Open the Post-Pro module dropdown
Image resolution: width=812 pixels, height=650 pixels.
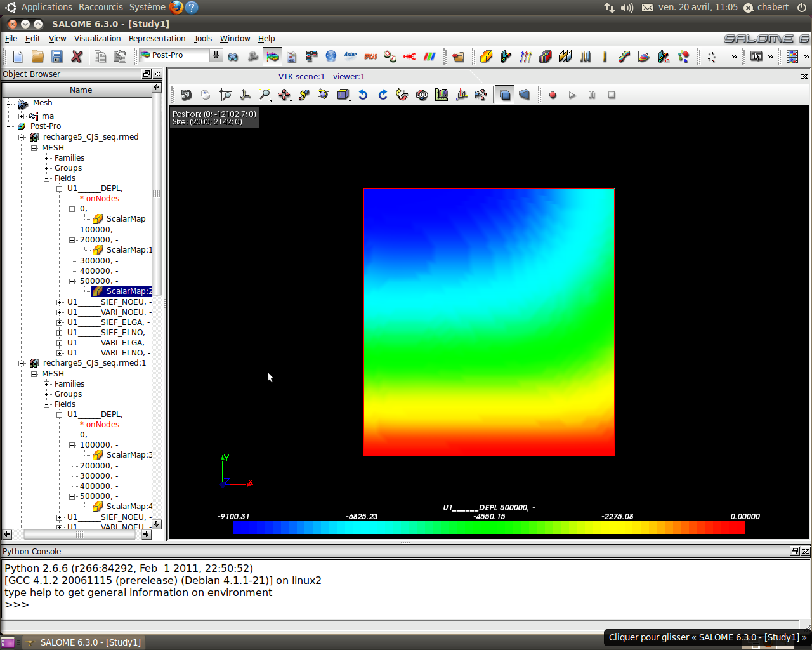click(x=216, y=55)
